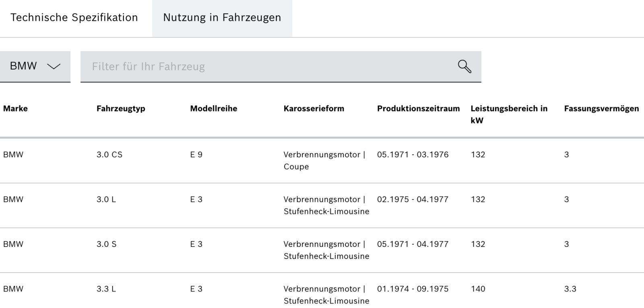Click the Fassungsvermögen column header
The image size is (644, 308).
click(x=601, y=109)
